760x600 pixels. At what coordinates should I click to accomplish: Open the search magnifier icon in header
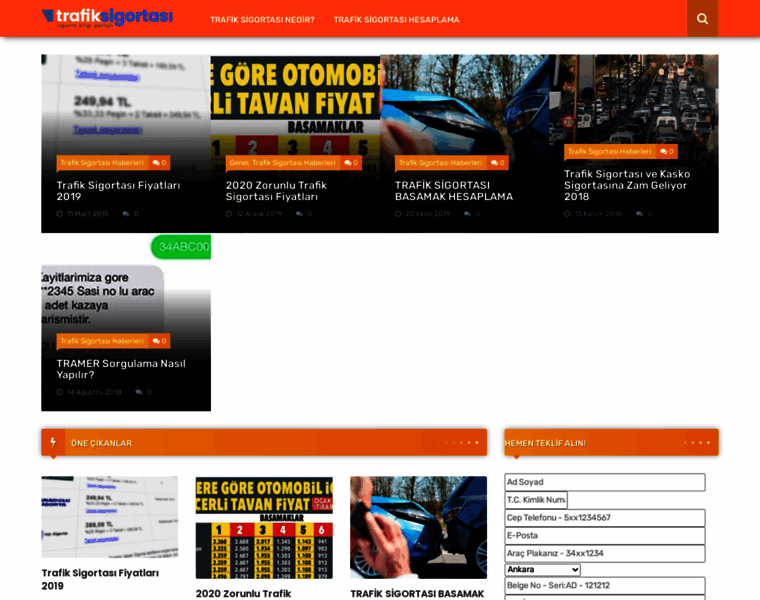[x=702, y=18]
